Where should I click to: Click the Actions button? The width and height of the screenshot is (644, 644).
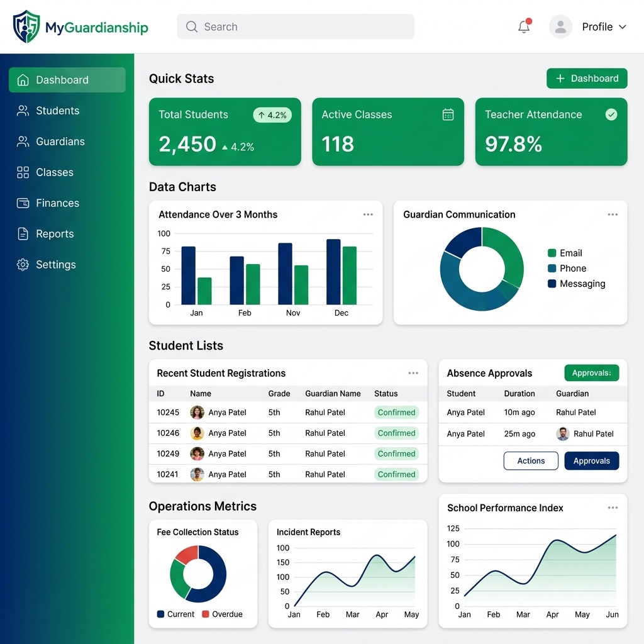[531, 461]
